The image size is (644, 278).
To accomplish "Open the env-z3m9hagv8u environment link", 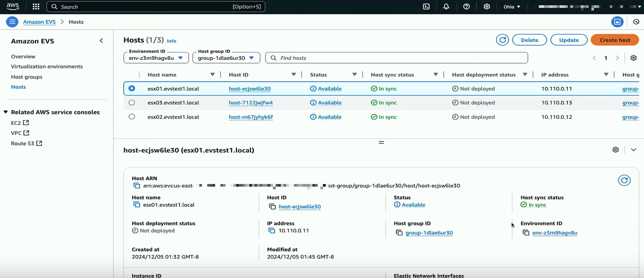I will (x=555, y=233).
